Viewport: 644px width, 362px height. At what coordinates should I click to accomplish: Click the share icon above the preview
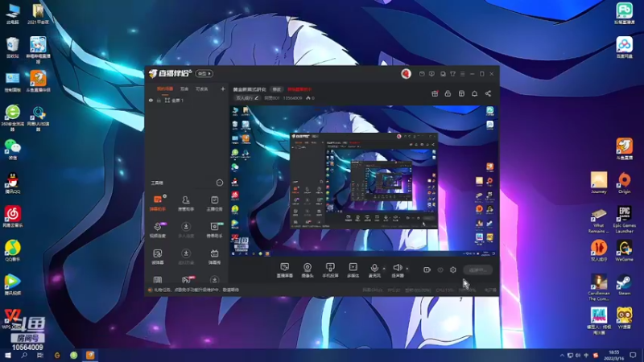488,93
